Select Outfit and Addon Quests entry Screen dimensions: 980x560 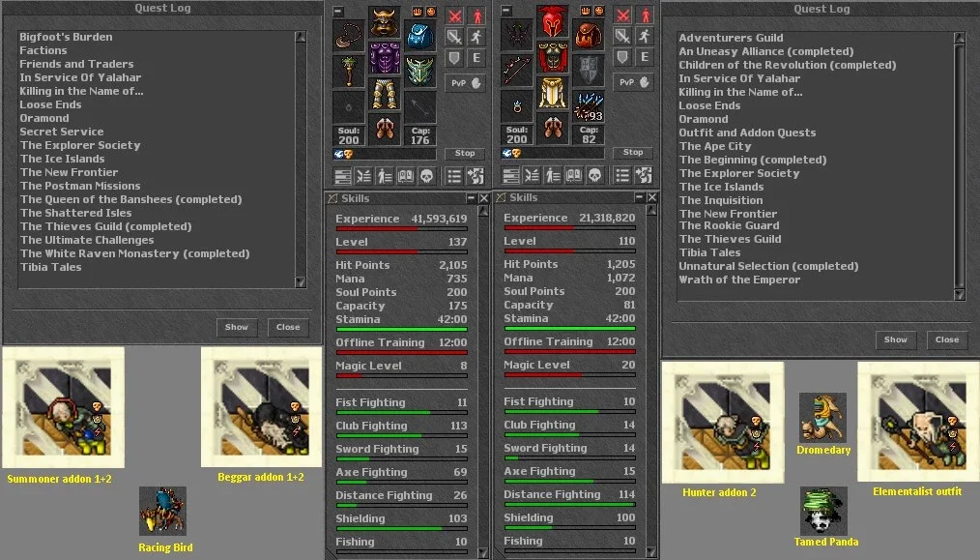[747, 133]
